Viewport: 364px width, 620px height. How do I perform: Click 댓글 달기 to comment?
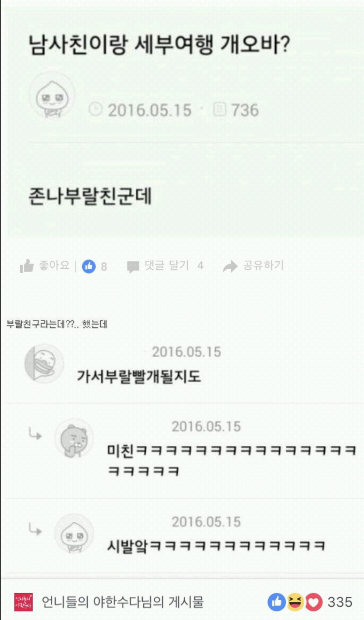(167, 265)
